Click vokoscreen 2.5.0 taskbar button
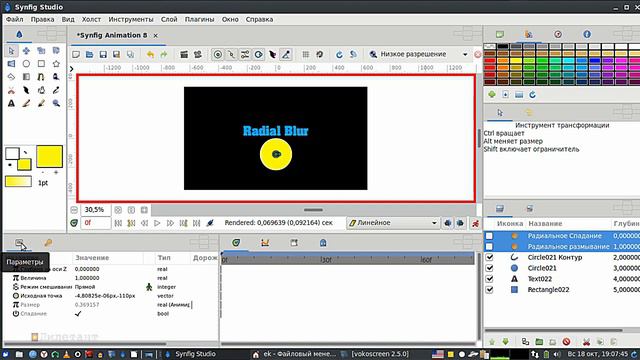 [375, 354]
